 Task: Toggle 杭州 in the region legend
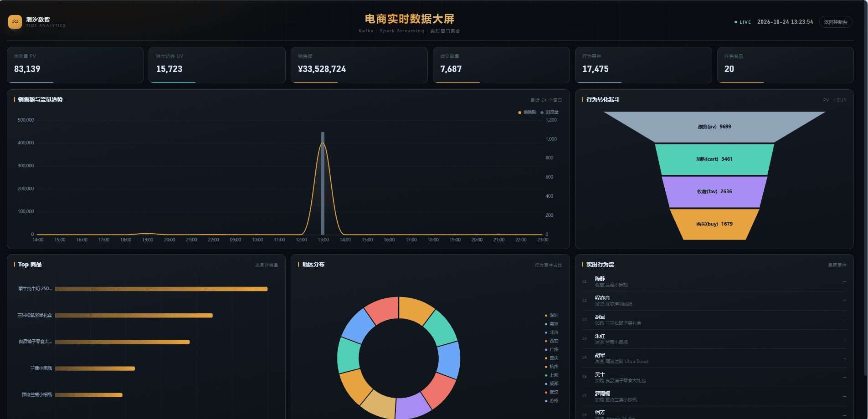pyautogui.click(x=551, y=367)
